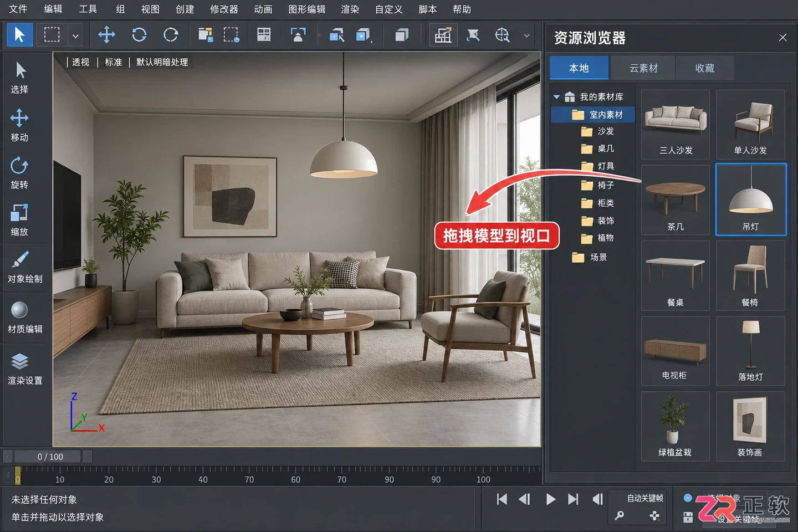Switch to the 收藏 tab

pyautogui.click(x=705, y=68)
